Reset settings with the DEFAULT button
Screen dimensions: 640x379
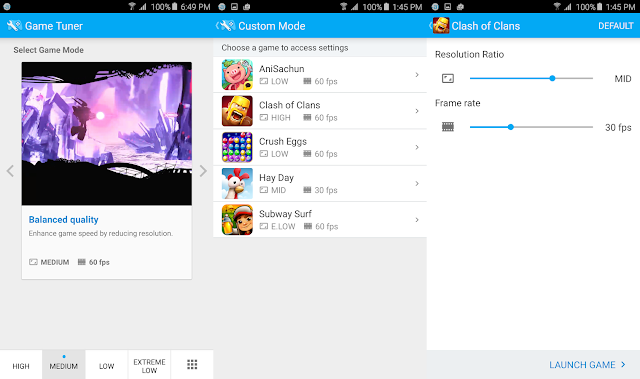coord(616,26)
